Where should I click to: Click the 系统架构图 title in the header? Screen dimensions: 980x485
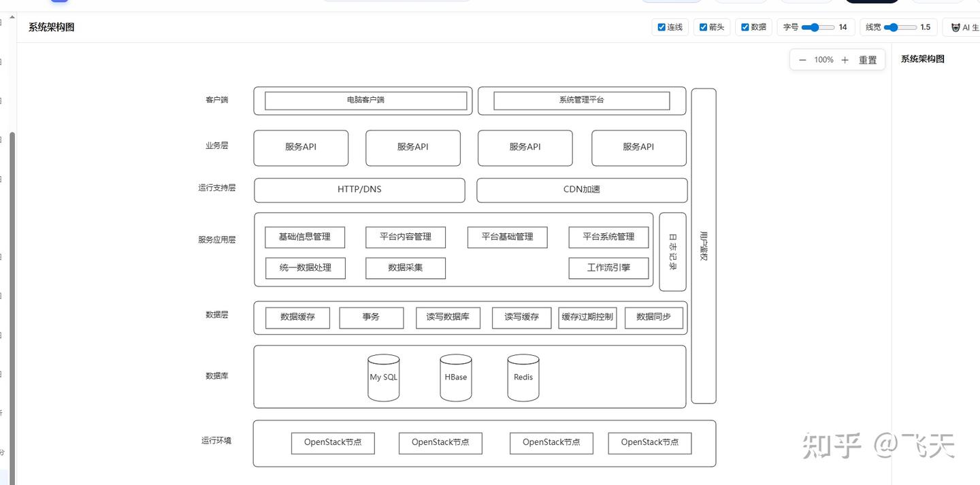click(x=51, y=27)
